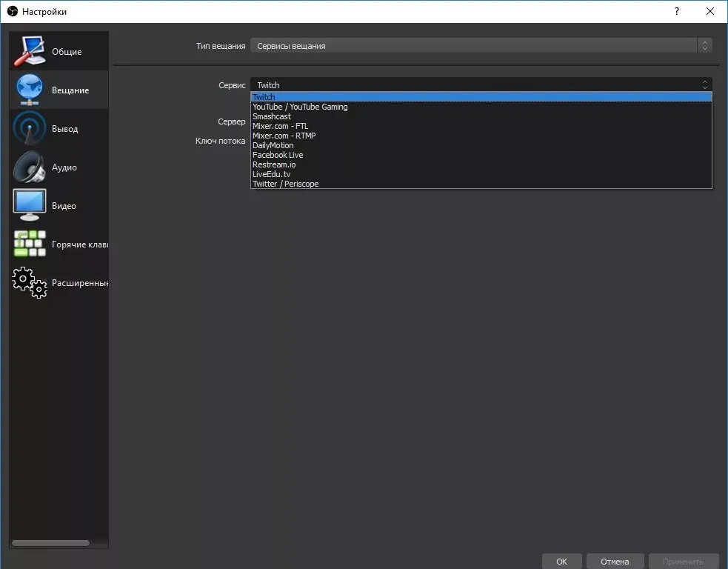Choose Smashcast from the service list
Screen dimensions: 728x569
click(x=481, y=116)
